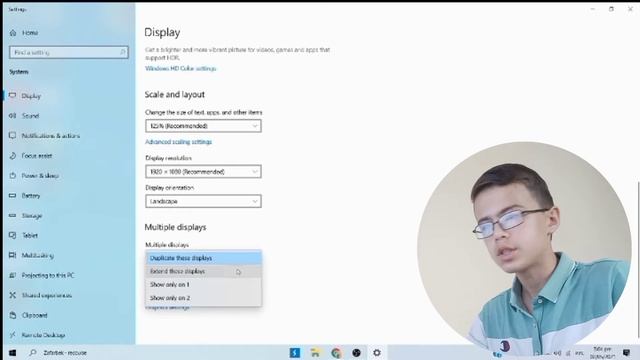Open Battery settings in sidebar
640x360 pixels.
point(31,196)
